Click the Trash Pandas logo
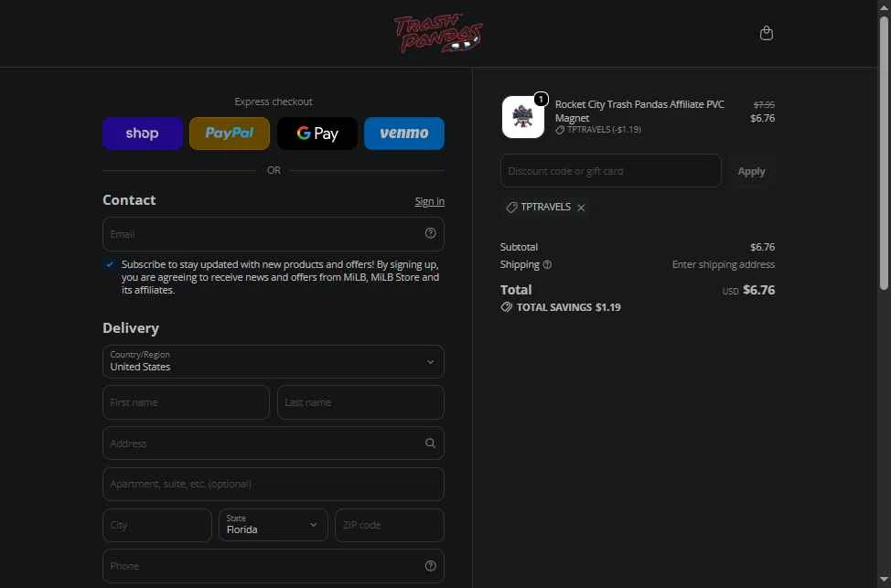The image size is (891, 588). [x=438, y=34]
